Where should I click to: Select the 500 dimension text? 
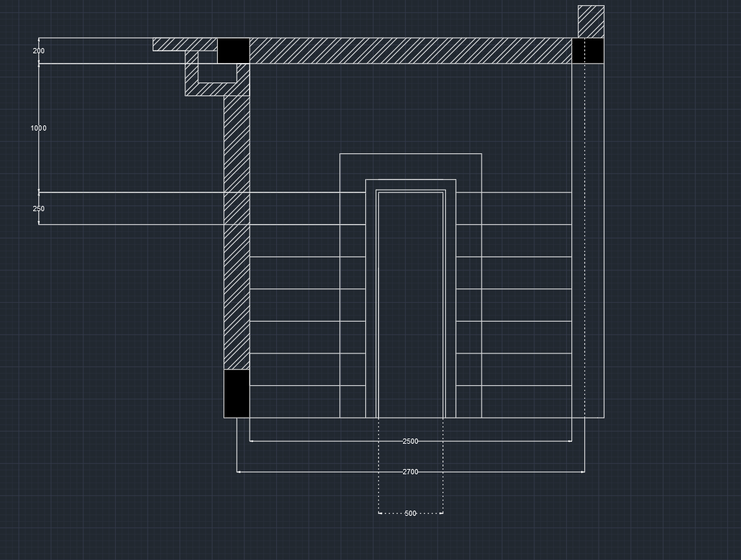point(409,513)
